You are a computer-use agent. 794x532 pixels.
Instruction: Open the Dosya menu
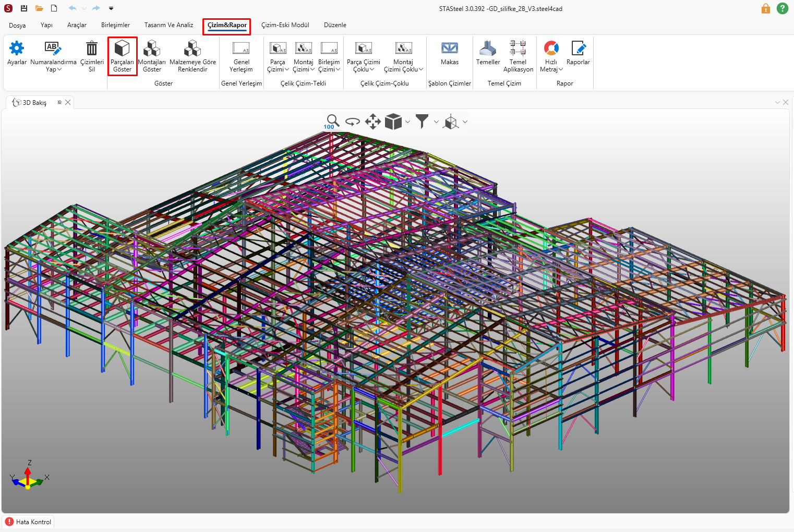tap(17, 25)
